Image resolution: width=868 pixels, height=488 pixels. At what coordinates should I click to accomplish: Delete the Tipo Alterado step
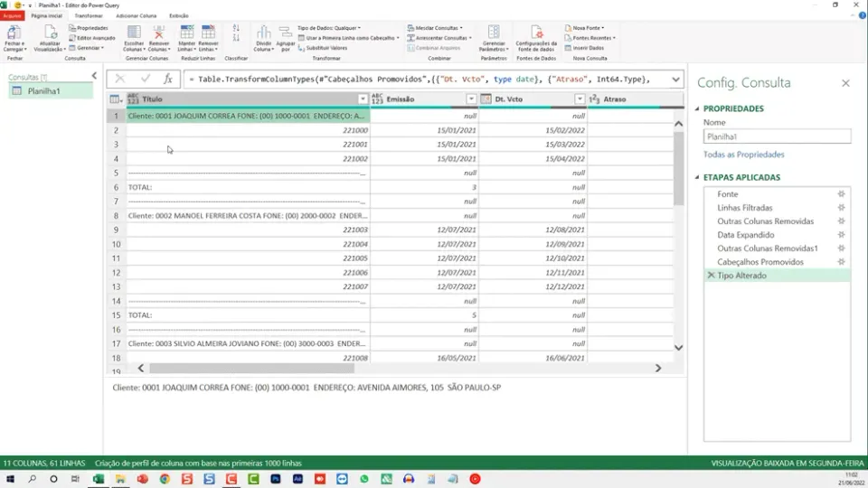[711, 275]
